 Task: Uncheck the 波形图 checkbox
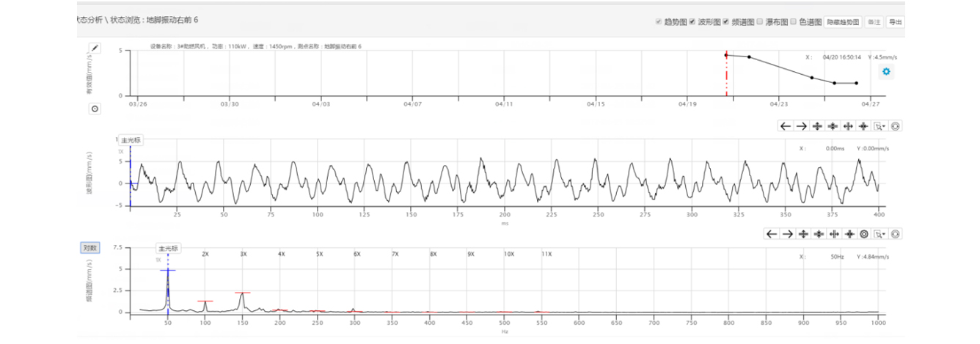tap(692, 22)
